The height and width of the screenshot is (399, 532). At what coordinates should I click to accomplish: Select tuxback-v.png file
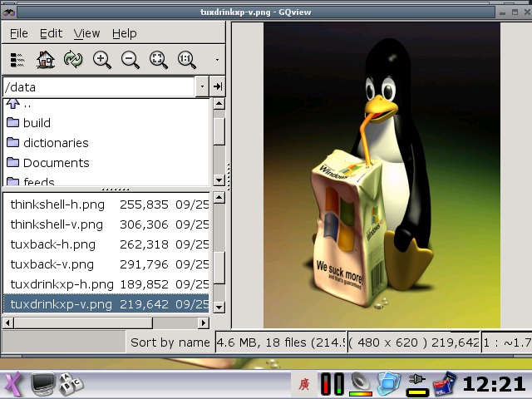52,264
